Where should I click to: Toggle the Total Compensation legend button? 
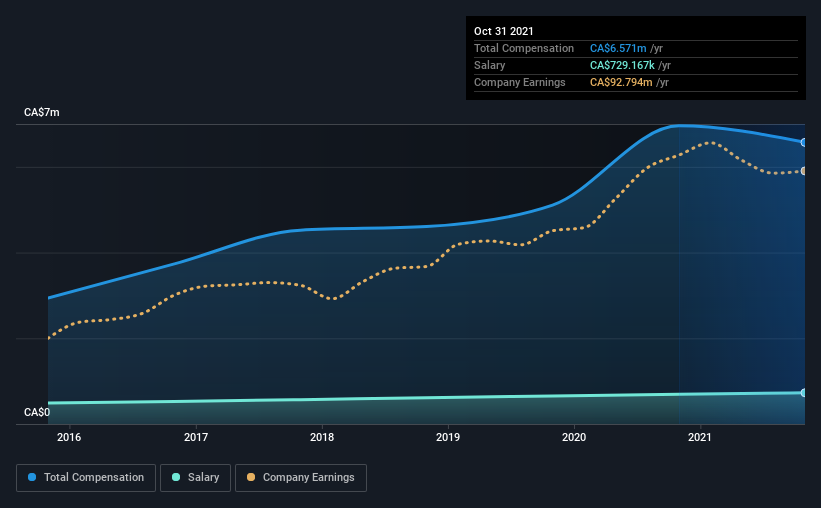click(x=86, y=478)
